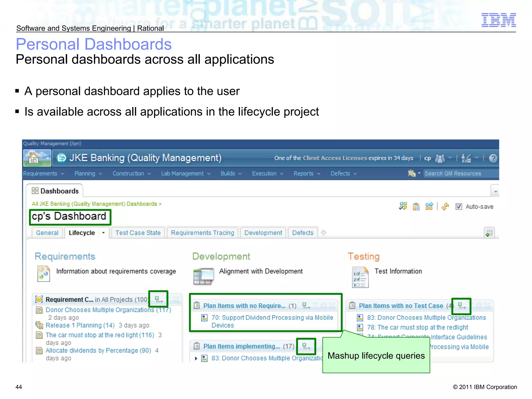Open Plan Items implementing... export icon
Screen dimensions: 532x399
click(x=306, y=346)
